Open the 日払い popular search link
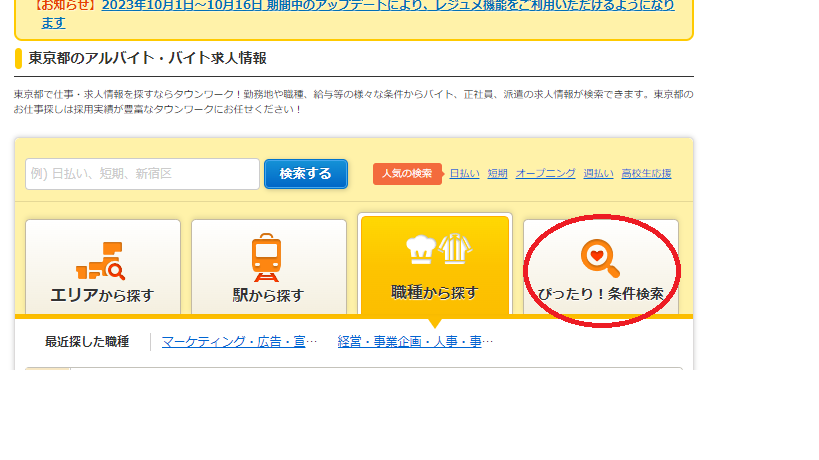The height and width of the screenshot is (460, 819). [464, 174]
